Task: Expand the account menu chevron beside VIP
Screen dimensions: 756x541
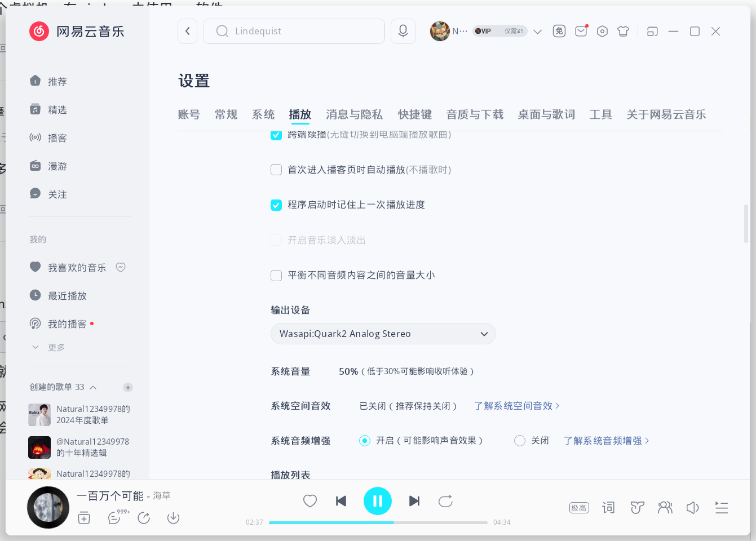Action: coord(537,32)
